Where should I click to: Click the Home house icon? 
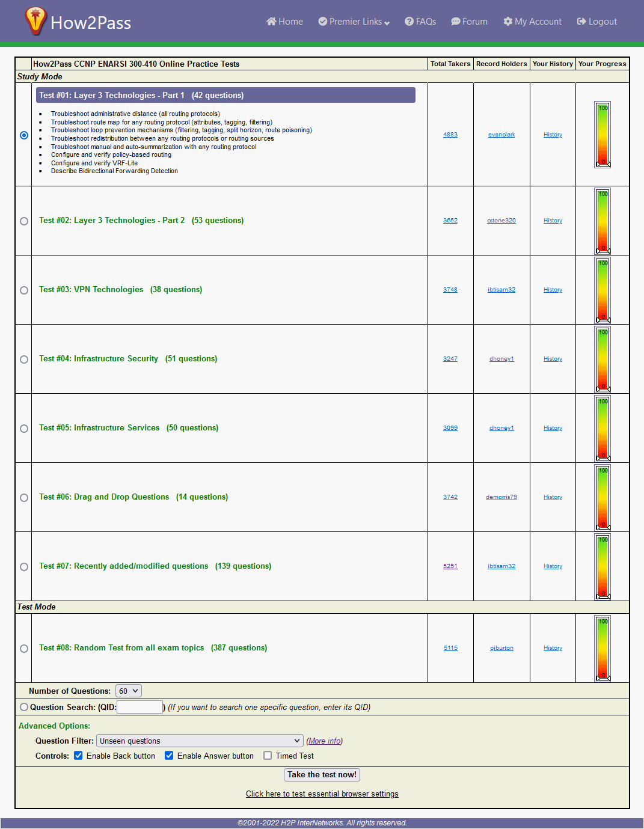(x=271, y=22)
